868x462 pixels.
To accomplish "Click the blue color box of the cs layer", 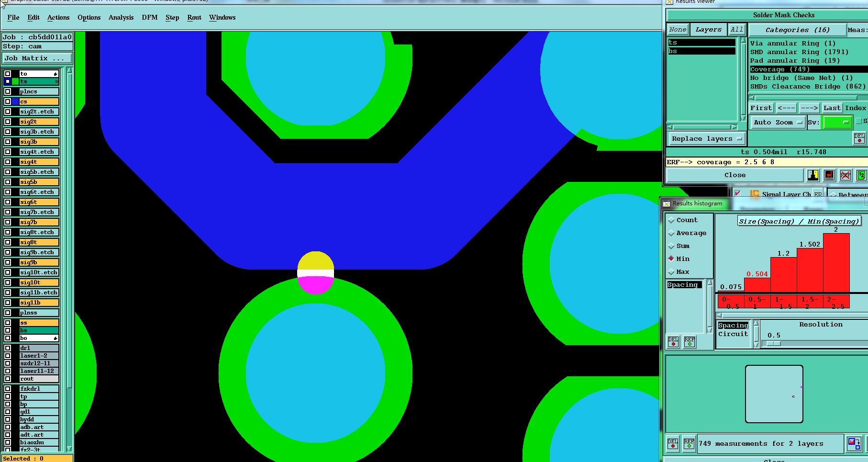I will point(15,101).
